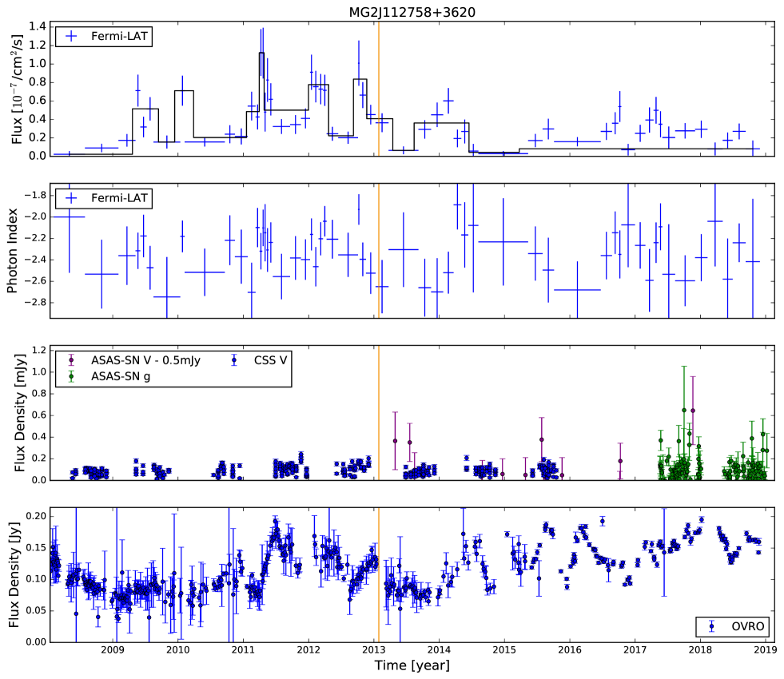Click the -1.8 tick label on the photon index axis
Viewport: 784px width, 679px height.
click(35, 195)
